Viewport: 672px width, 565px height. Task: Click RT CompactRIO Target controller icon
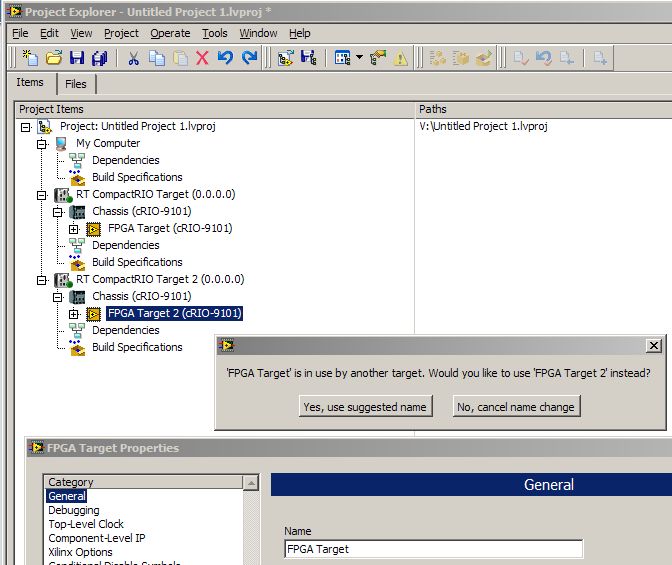point(63,195)
